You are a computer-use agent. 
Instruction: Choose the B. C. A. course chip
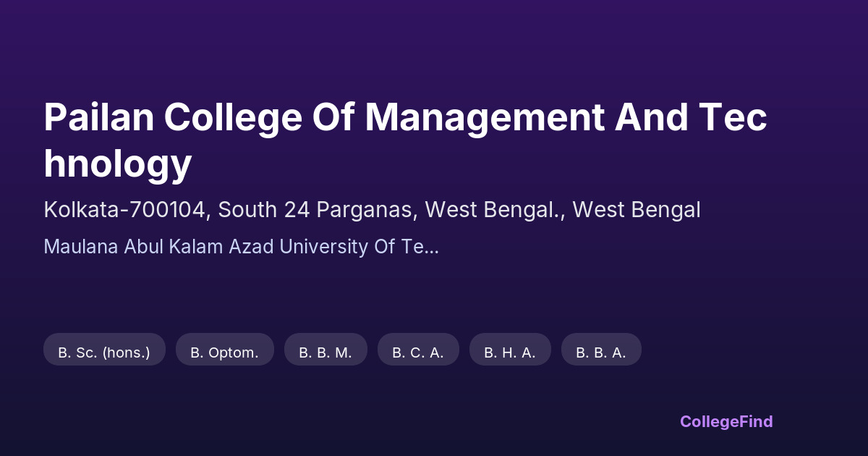click(x=418, y=352)
